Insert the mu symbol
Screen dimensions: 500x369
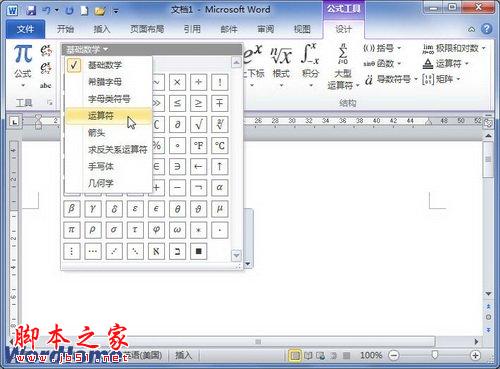(220, 209)
